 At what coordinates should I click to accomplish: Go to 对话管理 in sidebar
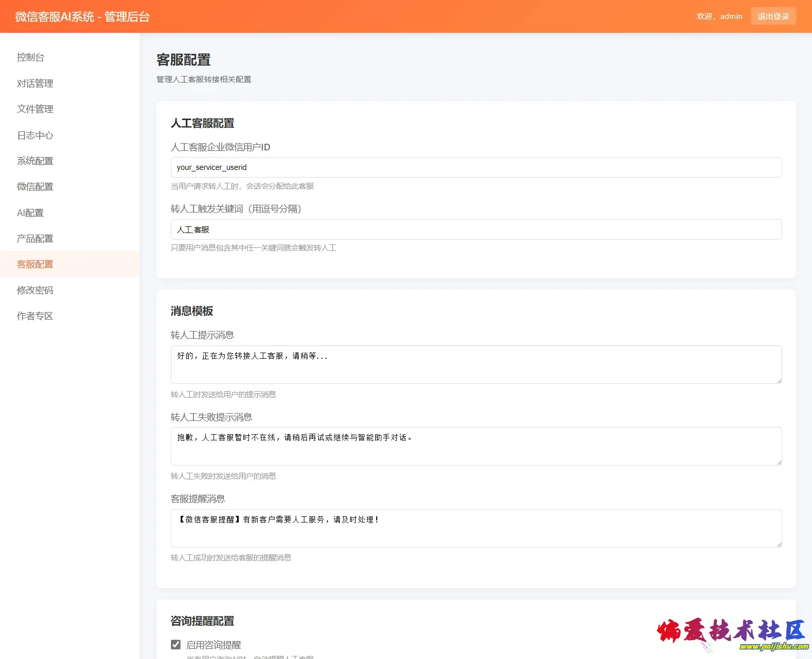tap(35, 83)
